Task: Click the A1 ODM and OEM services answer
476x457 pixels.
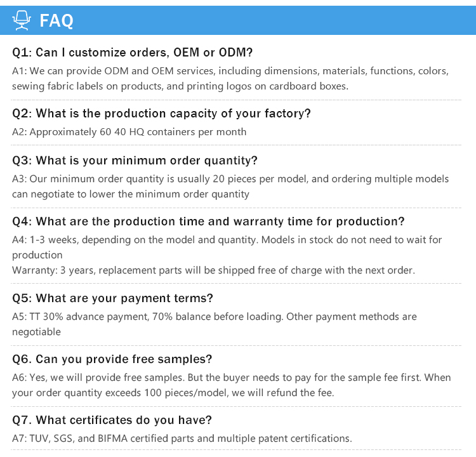Action: [x=230, y=79]
